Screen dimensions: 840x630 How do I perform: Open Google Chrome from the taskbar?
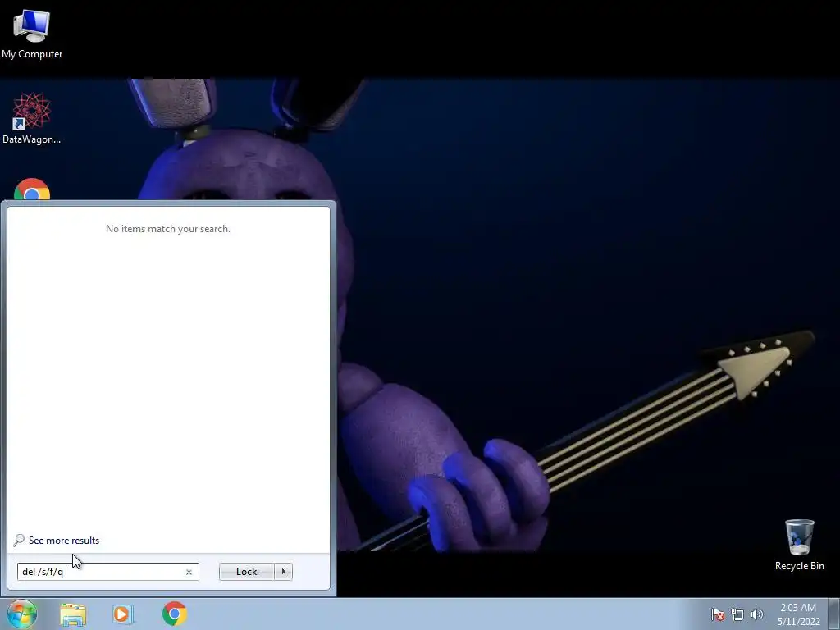175,614
